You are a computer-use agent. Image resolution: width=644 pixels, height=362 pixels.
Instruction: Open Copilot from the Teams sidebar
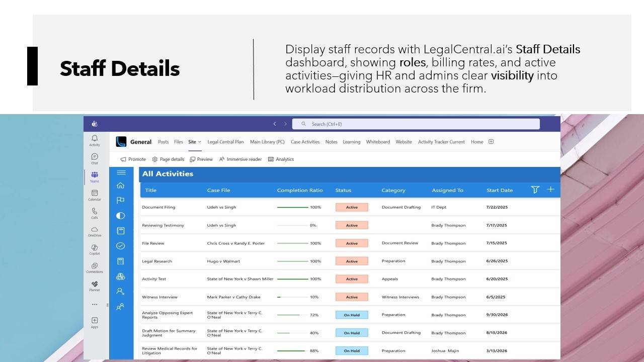(x=95, y=249)
